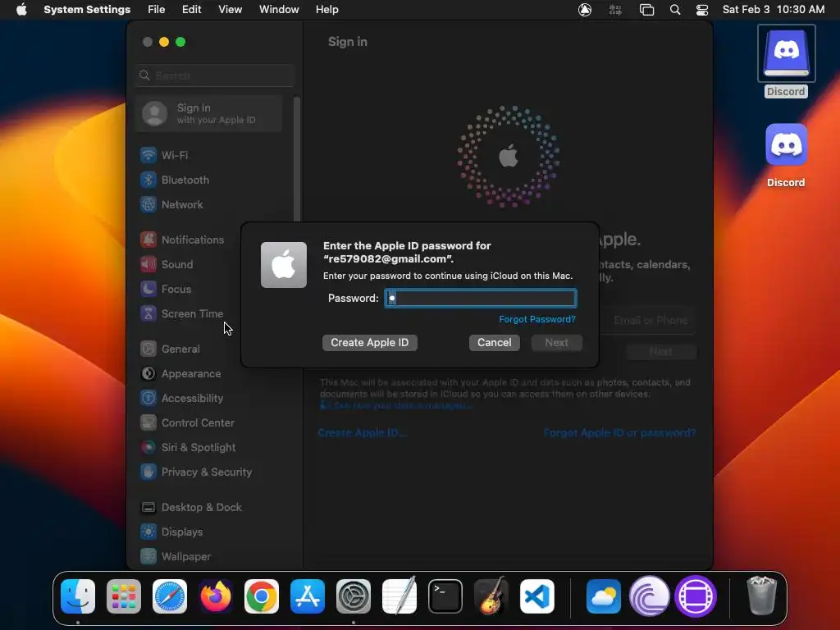Open Launchpad from the Dock
The width and height of the screenshot is (840, 630).
coord(124,596)
